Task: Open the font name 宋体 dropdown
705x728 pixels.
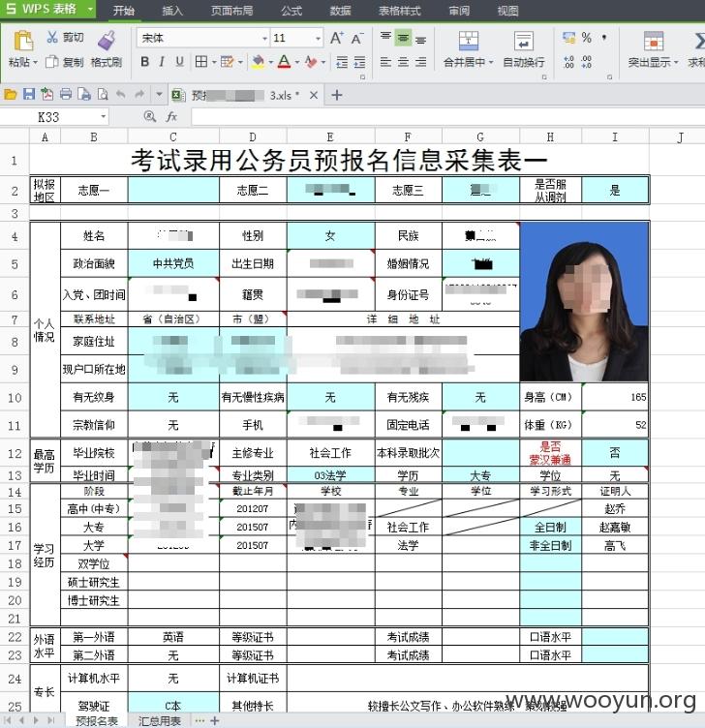Action: (x=264, y=38)
